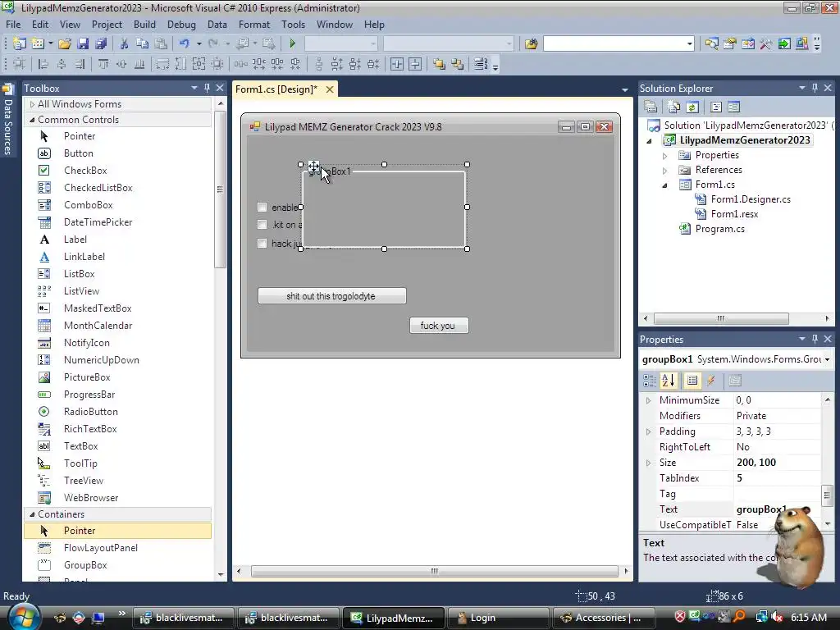Center the control vertically on the form
840x630 pixels.
415,64
